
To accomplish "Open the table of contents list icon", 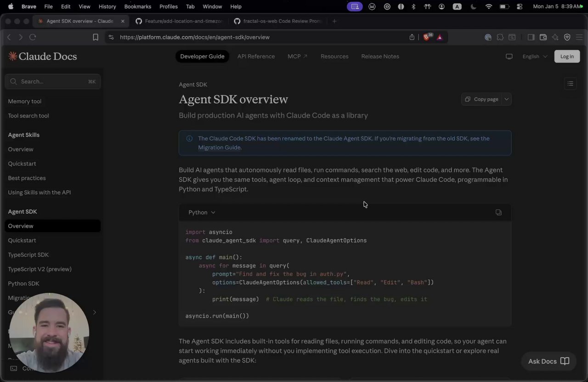I will pos(570,84).
